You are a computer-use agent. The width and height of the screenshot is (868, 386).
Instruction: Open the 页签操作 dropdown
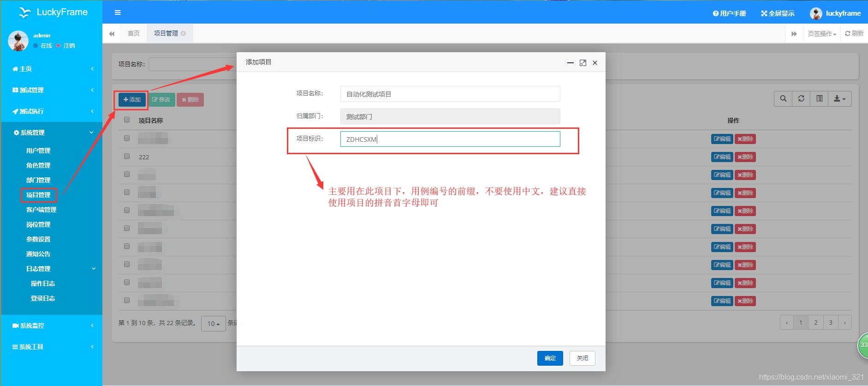point(822,34)
